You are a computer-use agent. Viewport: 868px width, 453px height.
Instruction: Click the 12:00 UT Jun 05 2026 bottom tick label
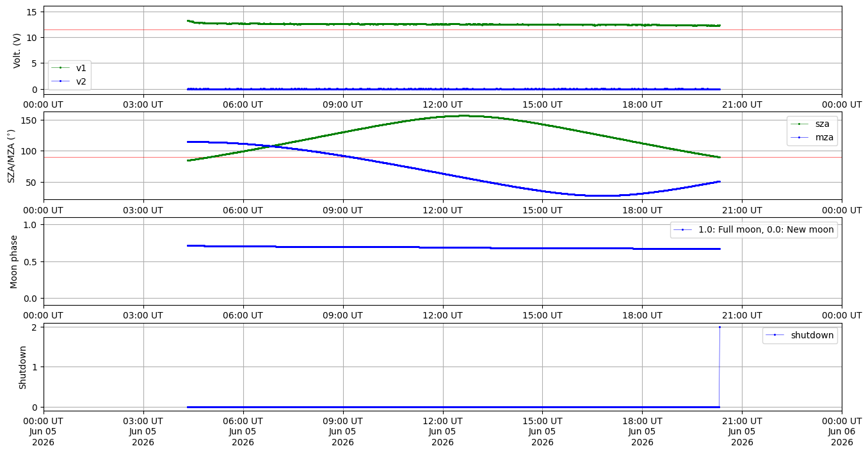tap(442, 434)
